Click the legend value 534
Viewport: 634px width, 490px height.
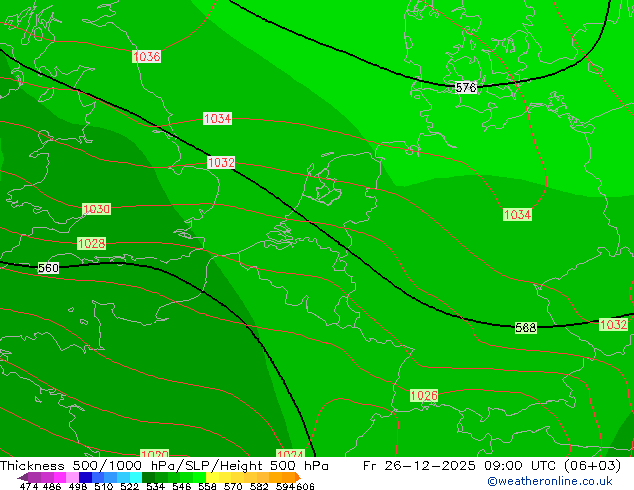[x=156, y=486]
